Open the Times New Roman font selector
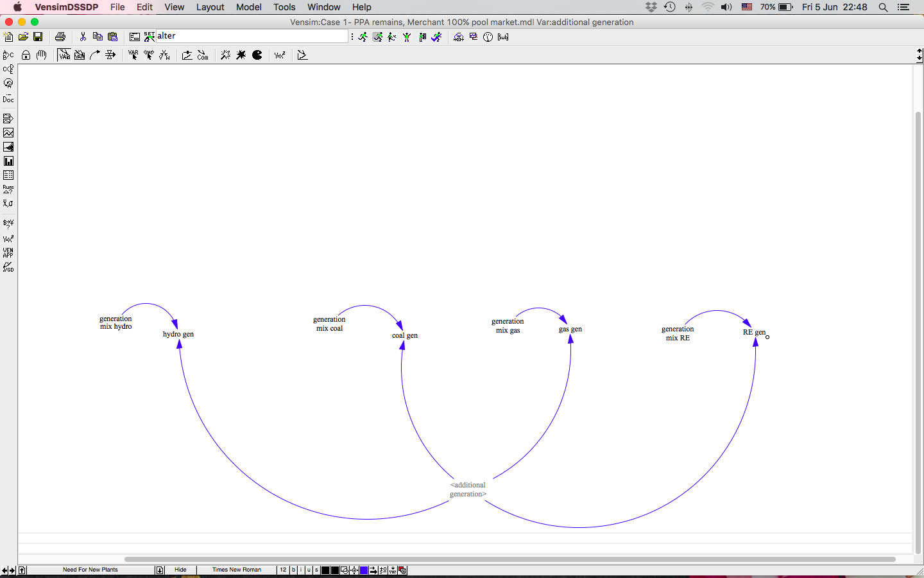The image size is (924, 578). pyautogui.click(x=237, y=570)
